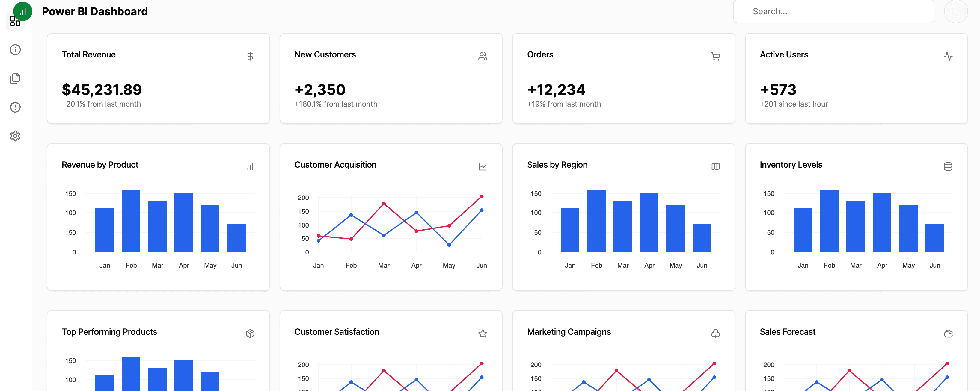The width and height of the screenshot is (980, 391).
Task: Click the alert badge icon in the sidebar
Action: pyautogui.click(x=15, y=107)
